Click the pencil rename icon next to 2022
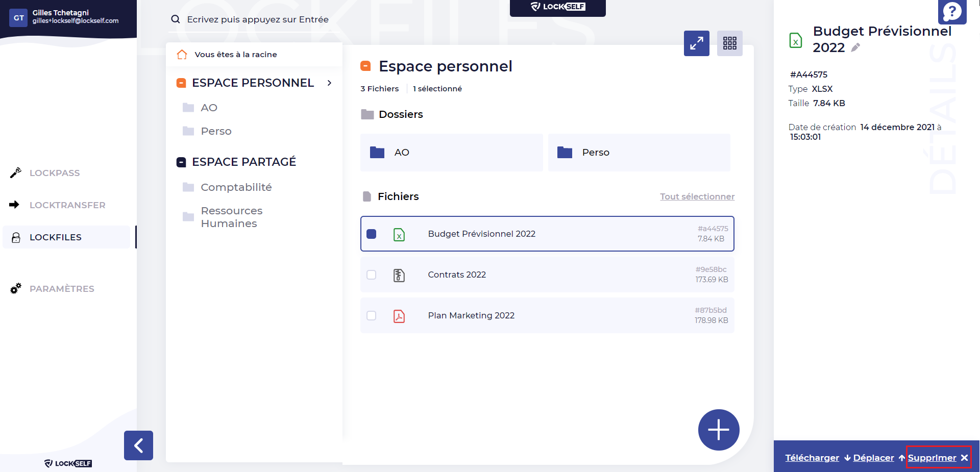Screen dimensions: 980x472 point(856,47)
